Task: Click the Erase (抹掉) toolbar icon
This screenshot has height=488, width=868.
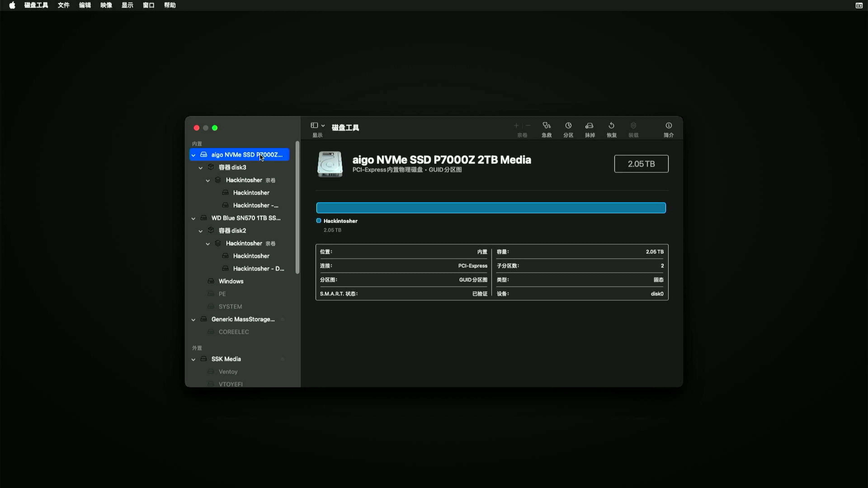Action: (x=590, y=129)
